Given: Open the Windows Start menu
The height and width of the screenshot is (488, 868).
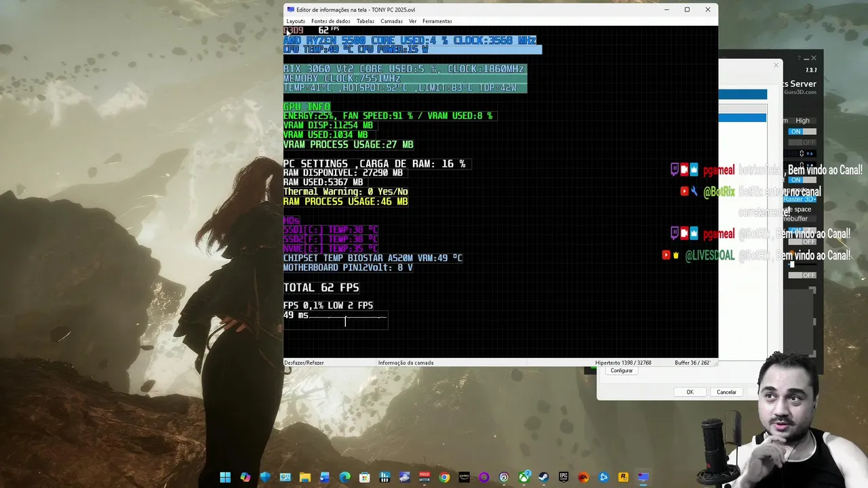Looking at the screenshot, I should tap(225, 477).
